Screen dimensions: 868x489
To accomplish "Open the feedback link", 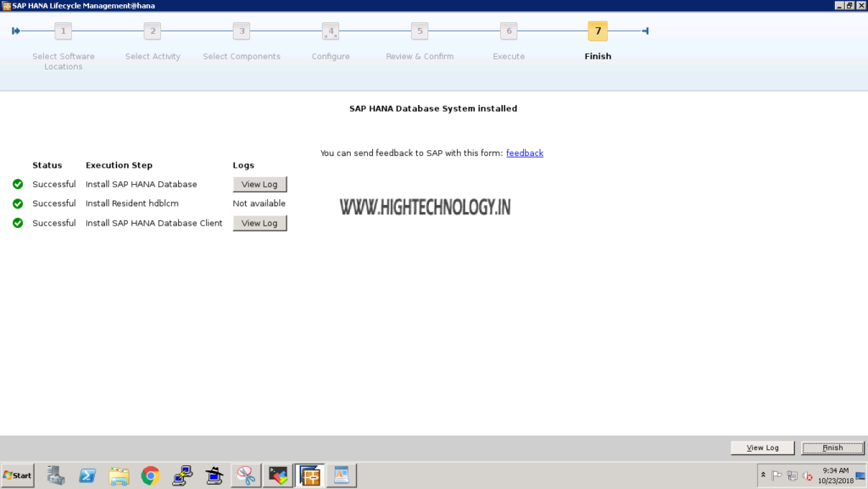I will (x=524, y=153).
